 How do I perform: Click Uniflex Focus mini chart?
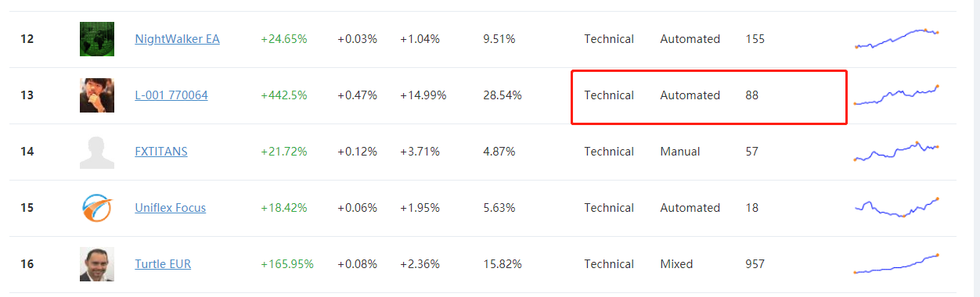point(897,208)
